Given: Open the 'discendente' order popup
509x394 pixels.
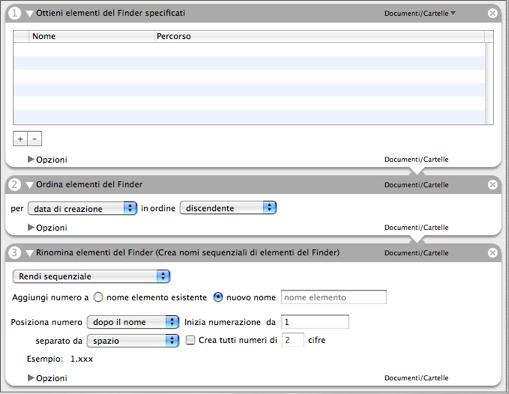Looking at the screenshot, I should [228, 208].
